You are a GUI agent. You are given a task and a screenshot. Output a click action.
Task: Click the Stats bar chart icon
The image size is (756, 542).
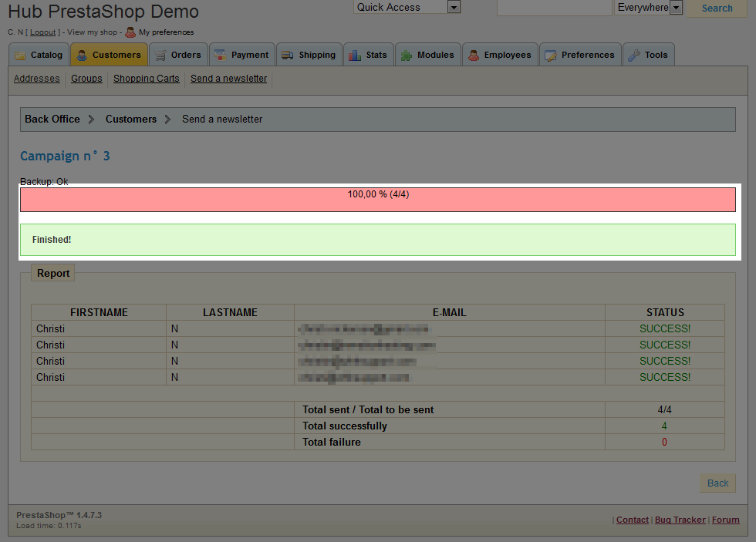[355, 56]
